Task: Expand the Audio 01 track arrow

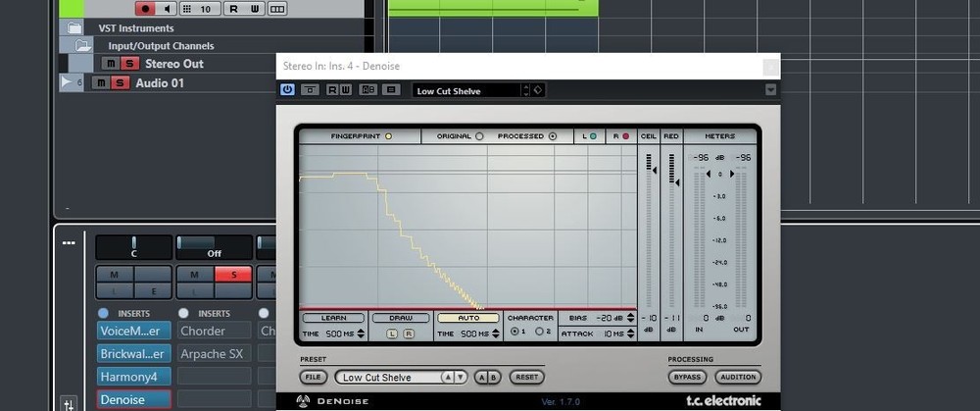Action: tap(66, 82)
